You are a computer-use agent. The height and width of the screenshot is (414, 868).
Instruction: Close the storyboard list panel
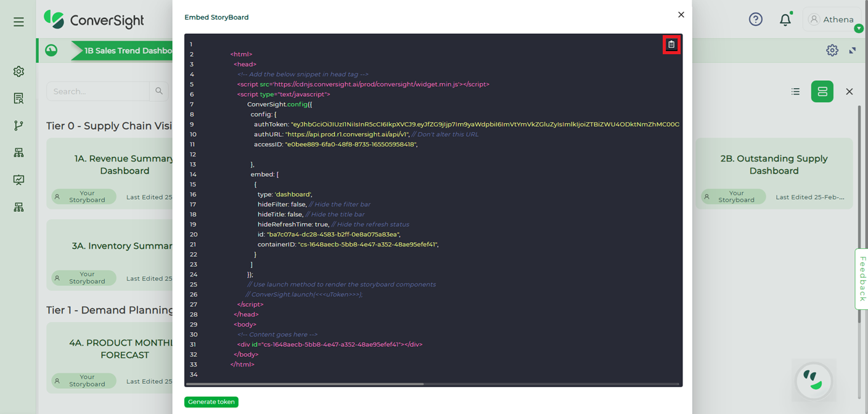click(850, 91)
